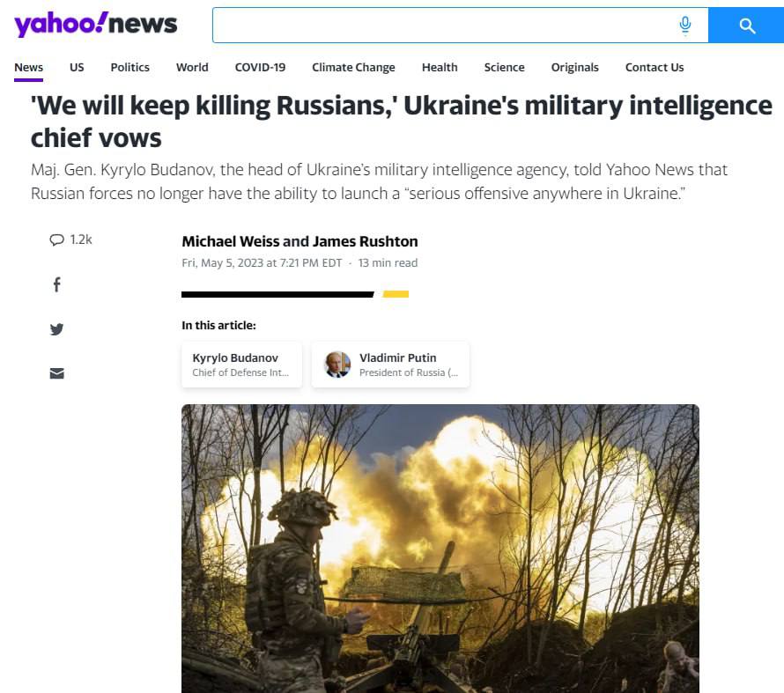Select the News tab
784x693 pixels.
[28, 68]
